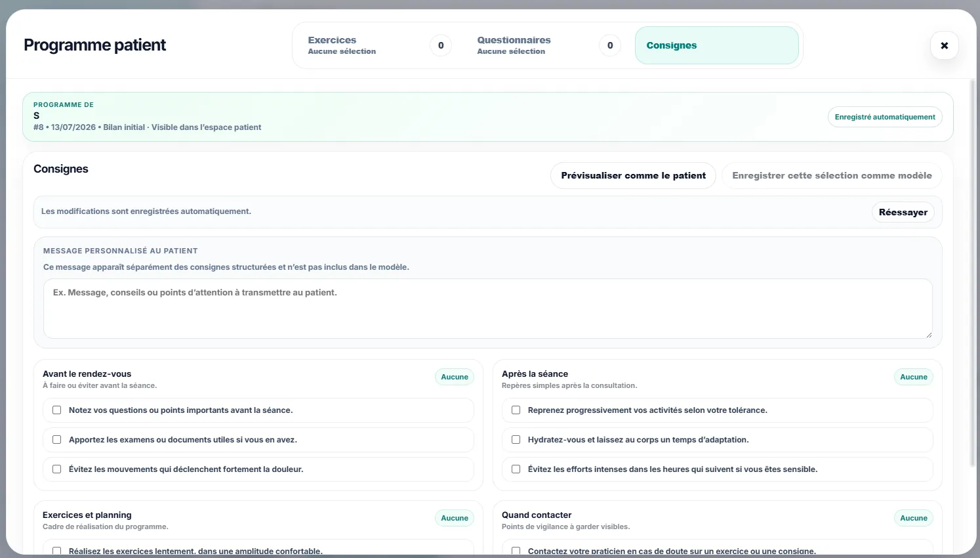Click 'Les modifications sont enregistrées automatiquement' notice
980x558 pixels.
pos(146,211)
